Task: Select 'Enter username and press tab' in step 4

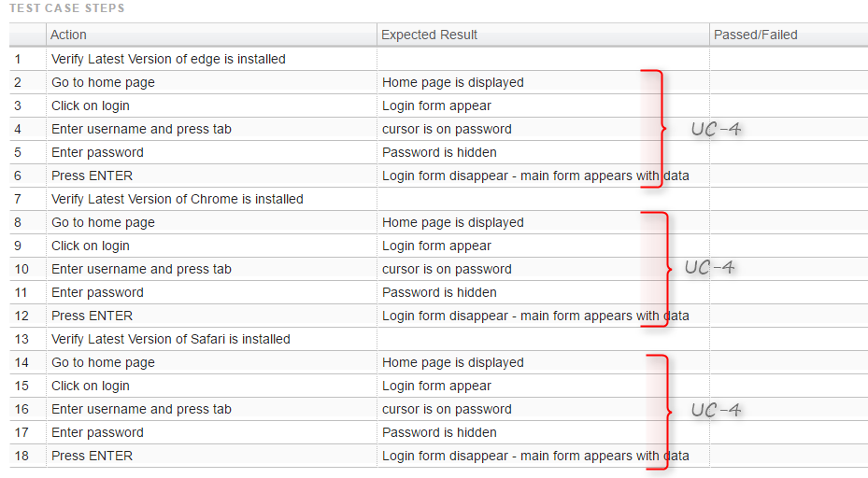Action: point(141,129)
